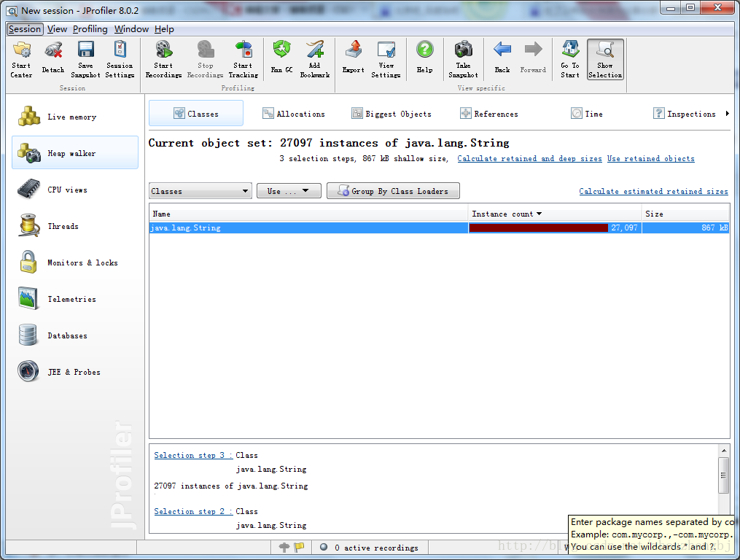Open the Live memory section
740x560 pixels.
(75, 117)
